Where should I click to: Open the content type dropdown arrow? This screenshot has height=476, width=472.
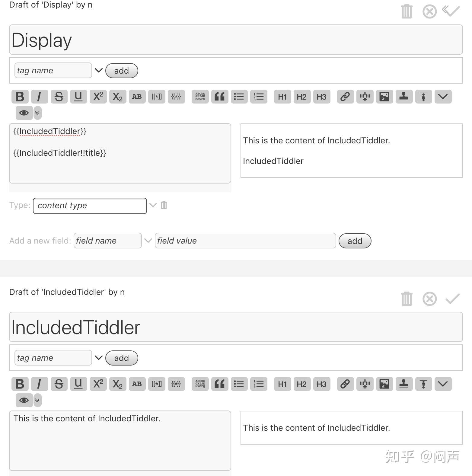(x=153, y=205)
